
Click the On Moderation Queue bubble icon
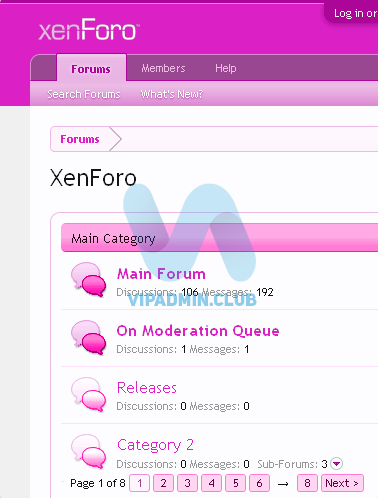(88, 337)
